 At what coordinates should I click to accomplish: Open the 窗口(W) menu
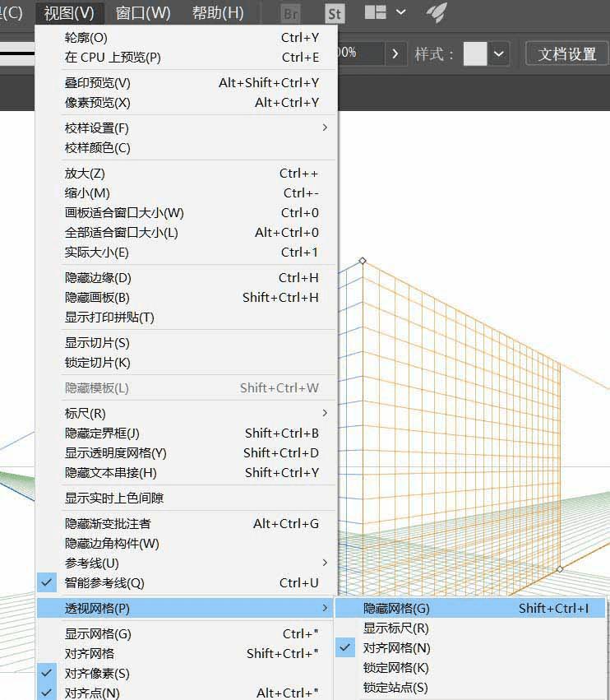143,12
